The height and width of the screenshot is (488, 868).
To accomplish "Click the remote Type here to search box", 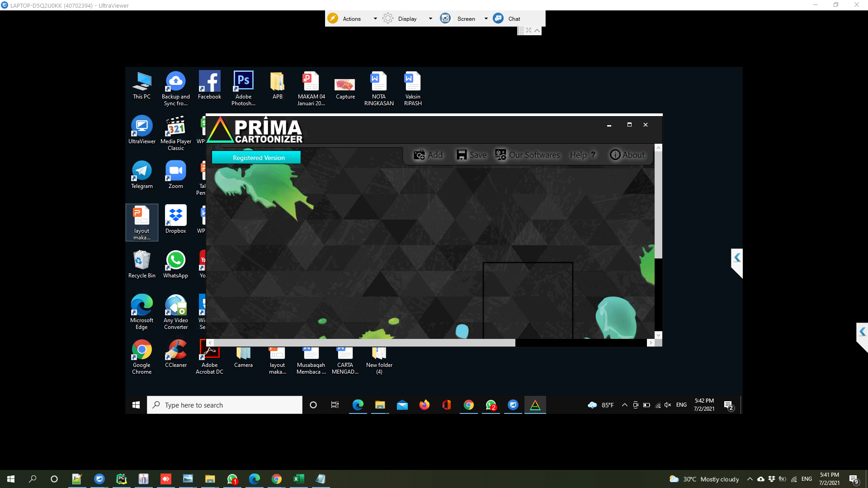I will pyautogui.click(x=225, y=405).
